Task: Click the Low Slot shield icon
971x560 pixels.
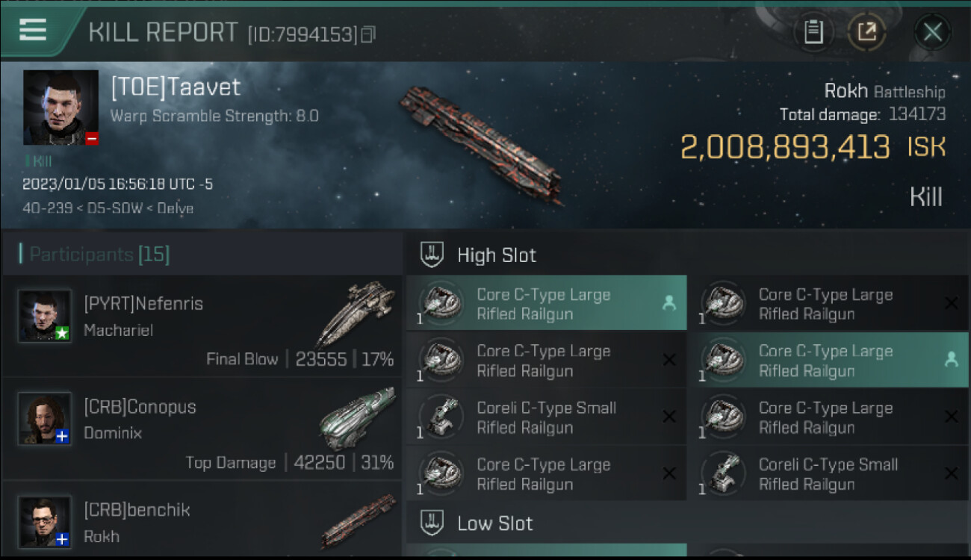Action: [x=433, y=523]
